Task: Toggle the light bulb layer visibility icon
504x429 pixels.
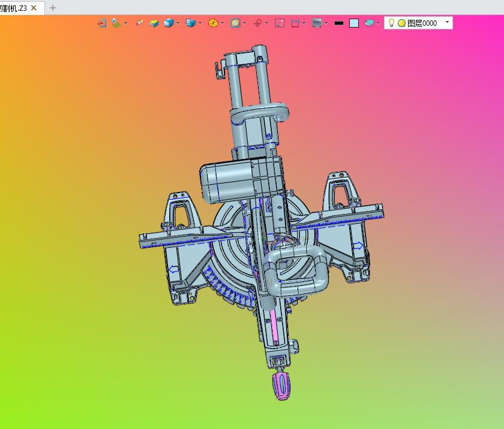Action: [x=391, y=23]
